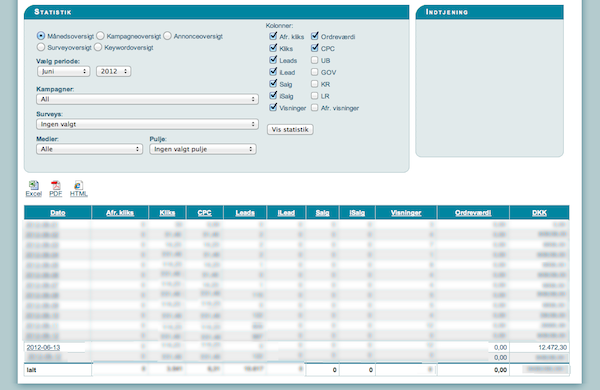Uncheck the iSalg column checkbox
Image resolution: width=600 pixels, height=390 pixels.
(273, 95)
